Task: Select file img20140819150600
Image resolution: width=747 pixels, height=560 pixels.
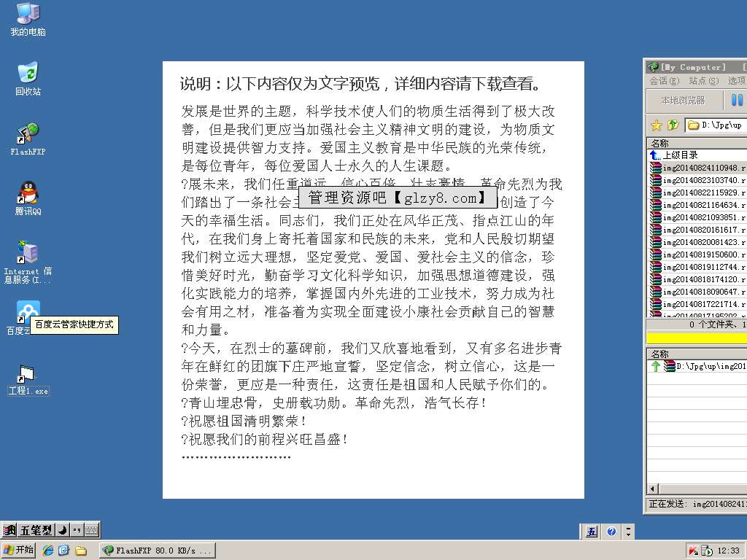Action: click(697, 254)
